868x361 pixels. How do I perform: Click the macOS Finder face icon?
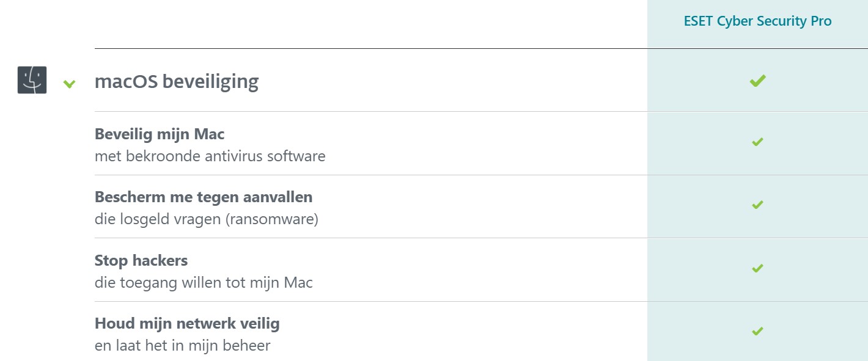[x=32, y=80]
